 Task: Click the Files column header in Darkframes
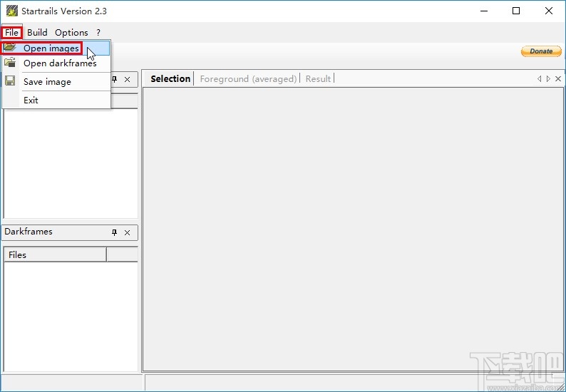55,255
